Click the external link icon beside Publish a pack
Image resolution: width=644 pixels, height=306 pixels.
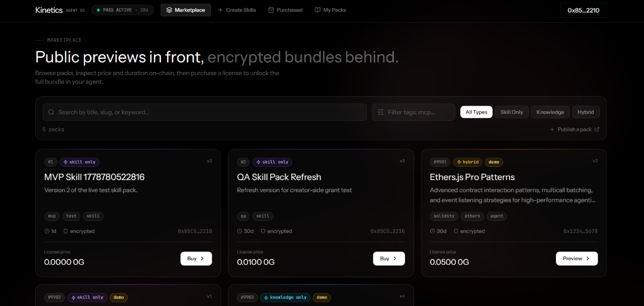pos(597,129)
